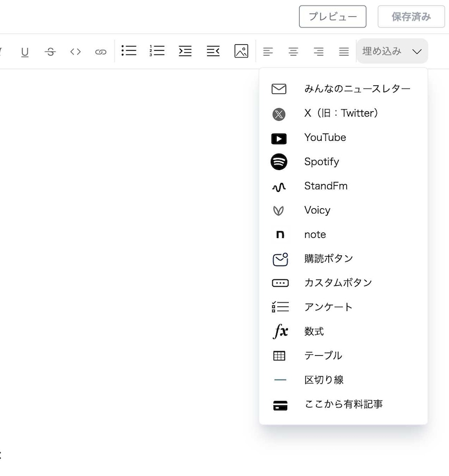Click the YouTube play icon

point(279,139)
